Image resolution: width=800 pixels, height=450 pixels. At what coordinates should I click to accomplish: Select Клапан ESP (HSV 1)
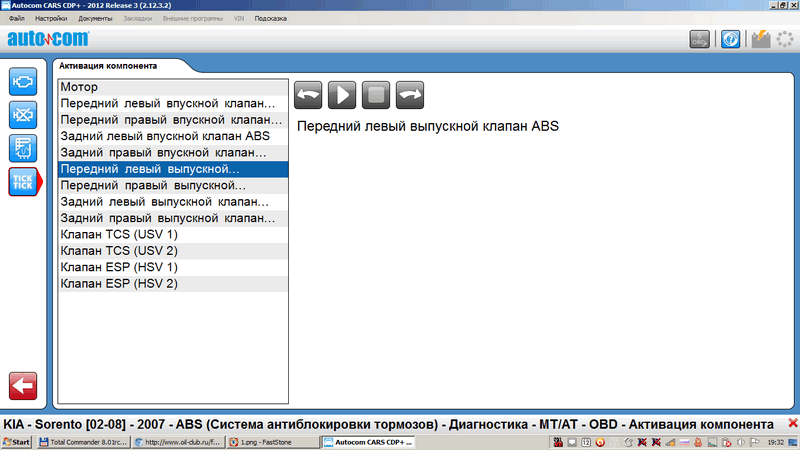click(173, 267)
